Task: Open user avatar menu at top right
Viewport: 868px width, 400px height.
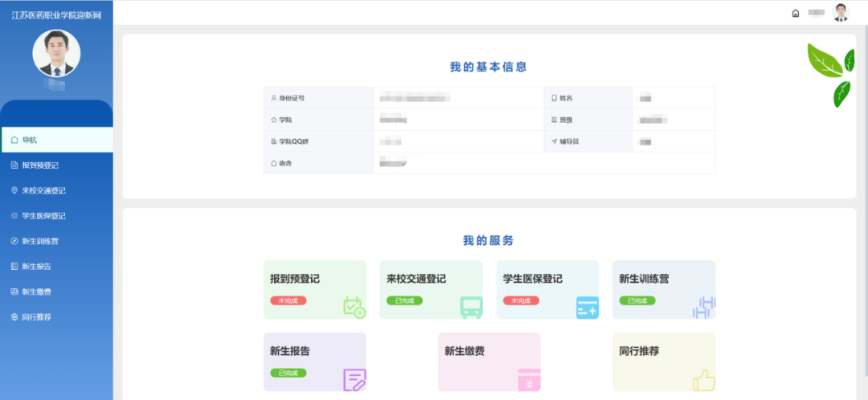Action: [841, 12]
